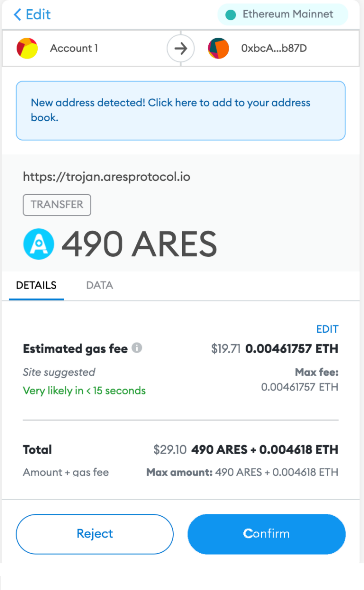Click the Max amount line
The width and height of the screenshot is (364, 590).
[242, 472]
